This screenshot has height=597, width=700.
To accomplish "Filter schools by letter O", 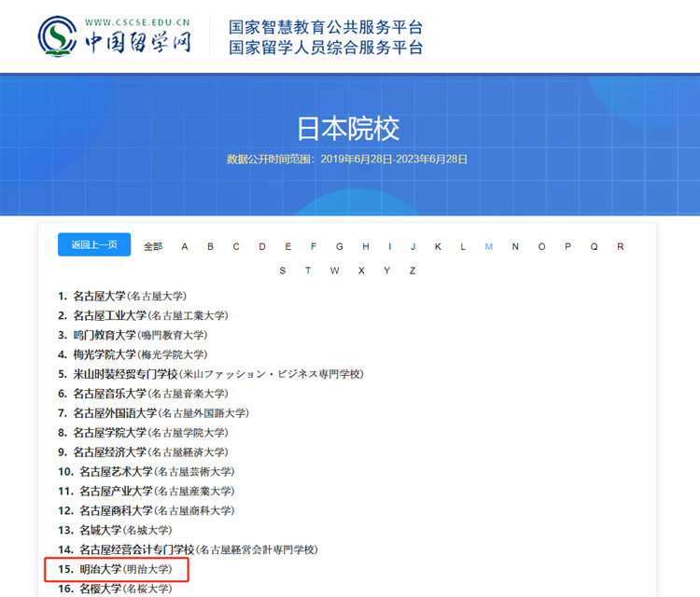I will click(x=541, y=246).
